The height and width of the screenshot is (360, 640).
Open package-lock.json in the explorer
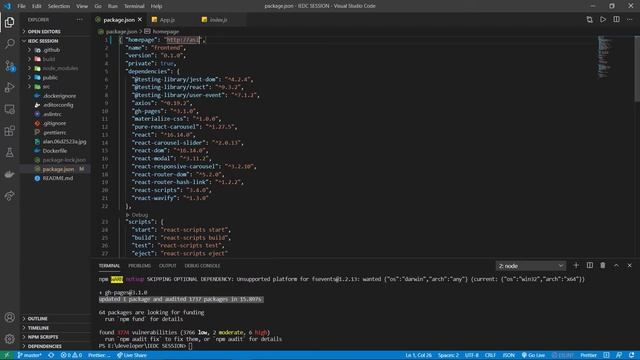click(x=64, y=160)
